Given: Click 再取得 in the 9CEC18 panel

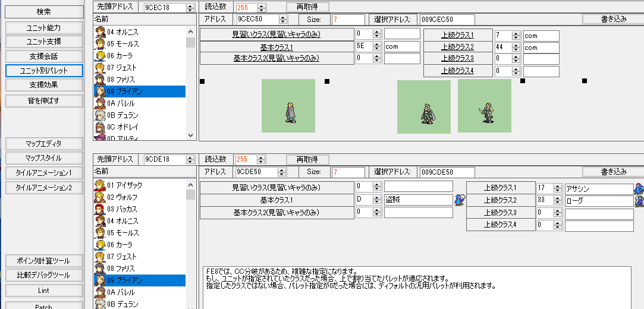Looking at the screenshot, I should tap(307, 7).
